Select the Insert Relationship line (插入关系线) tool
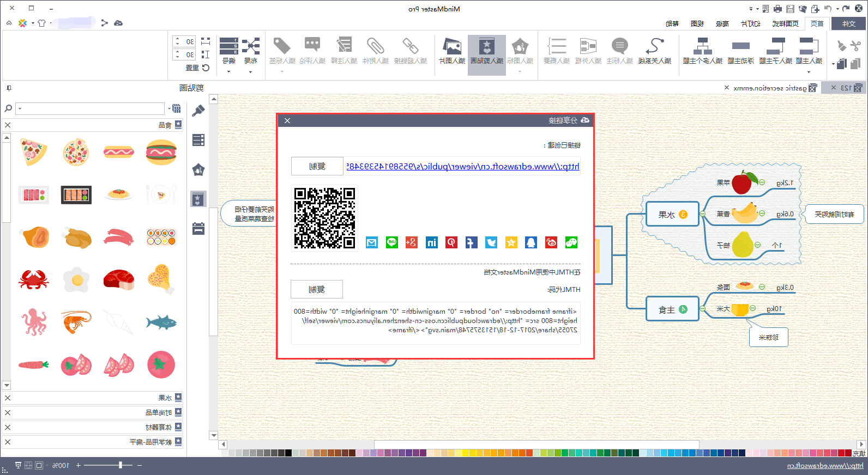The width and height of the screenshot is (868, 475). pyautogui.click(x=655, y=46)
